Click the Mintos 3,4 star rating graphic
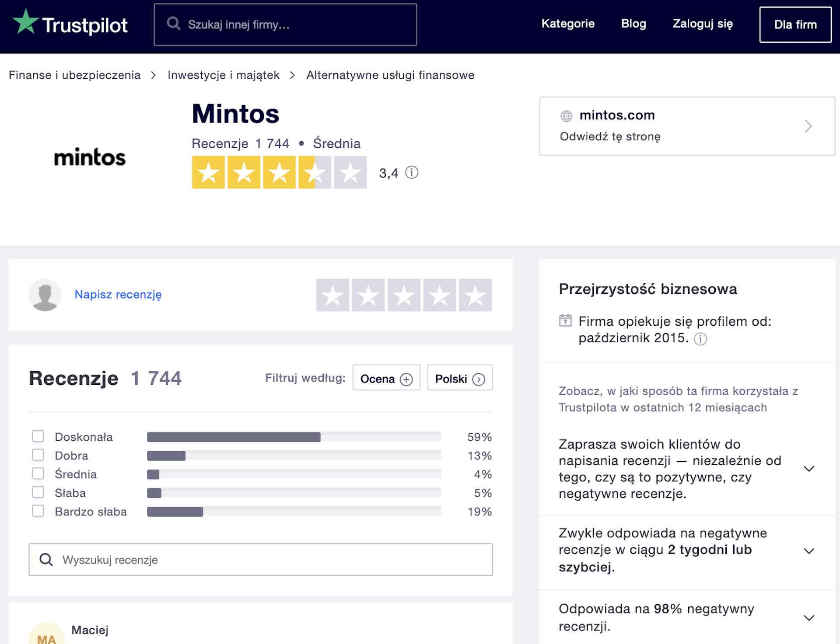840x644 pixels. [279, 173]
